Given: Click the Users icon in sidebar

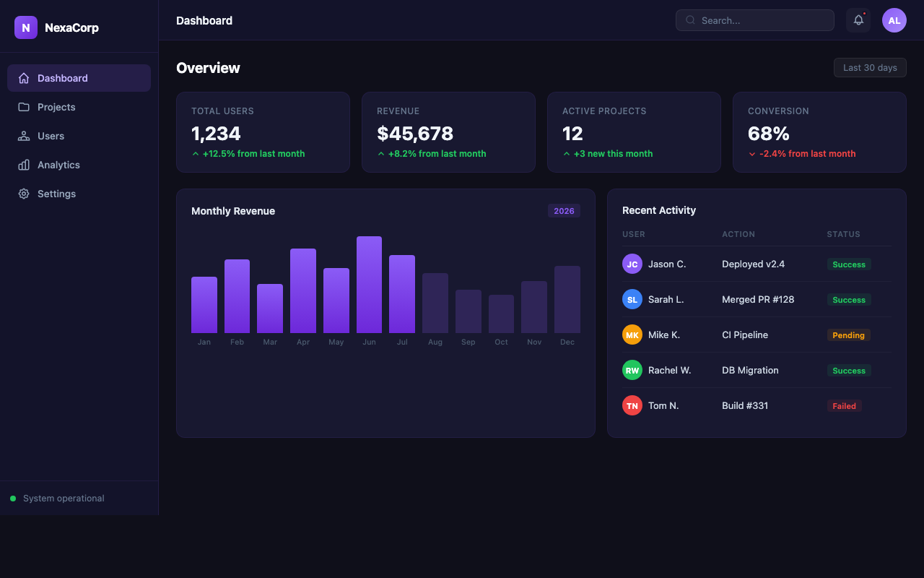Looking at the screenshot, I should coord(24,136).
